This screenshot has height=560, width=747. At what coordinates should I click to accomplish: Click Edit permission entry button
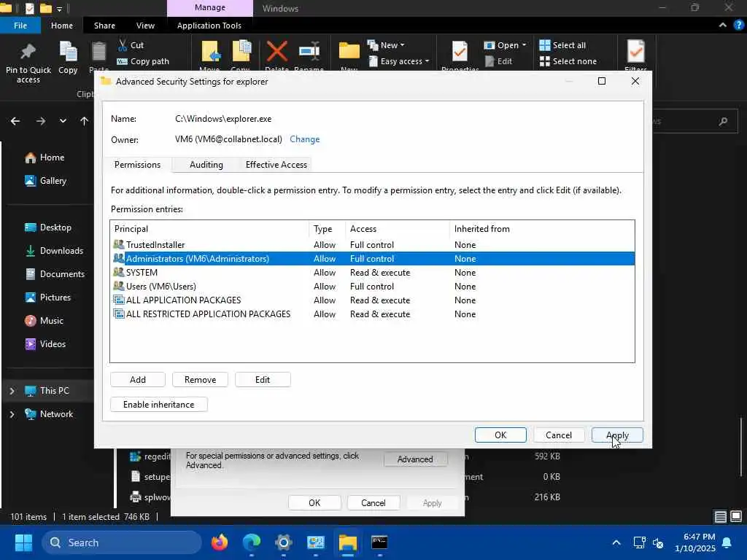click(263, 379)
